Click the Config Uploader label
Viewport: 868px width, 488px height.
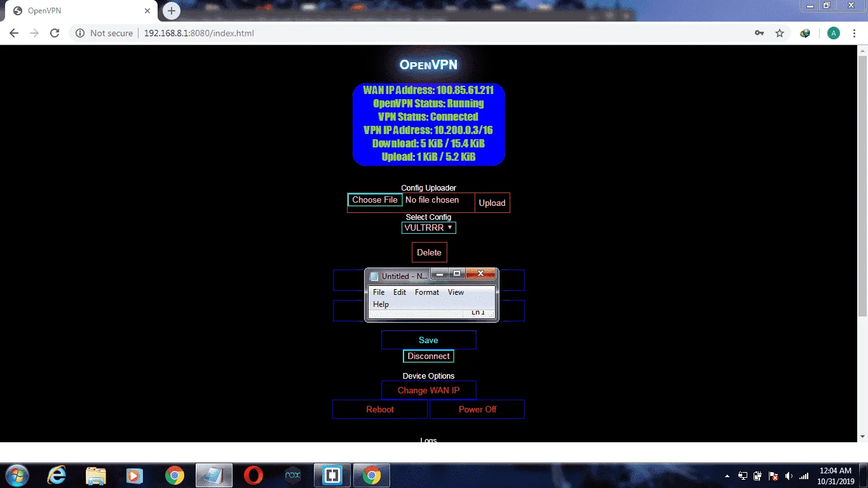[428, 188]
